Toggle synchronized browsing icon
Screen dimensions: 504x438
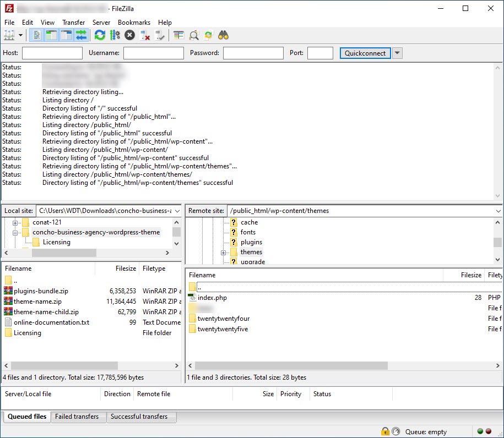[x=208, y=35]
